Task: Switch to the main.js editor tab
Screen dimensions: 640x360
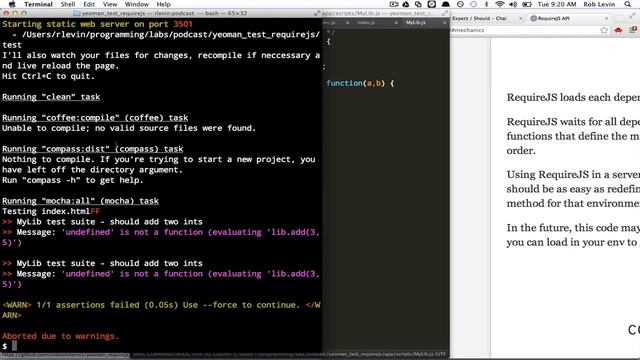Action: [x=366, y=22]
